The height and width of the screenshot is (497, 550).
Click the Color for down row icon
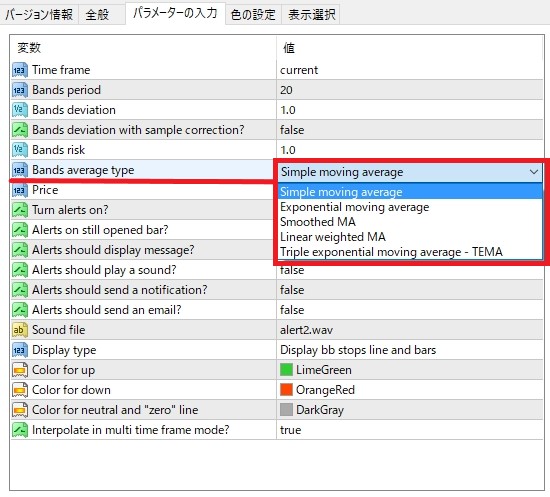coord(20,390)
